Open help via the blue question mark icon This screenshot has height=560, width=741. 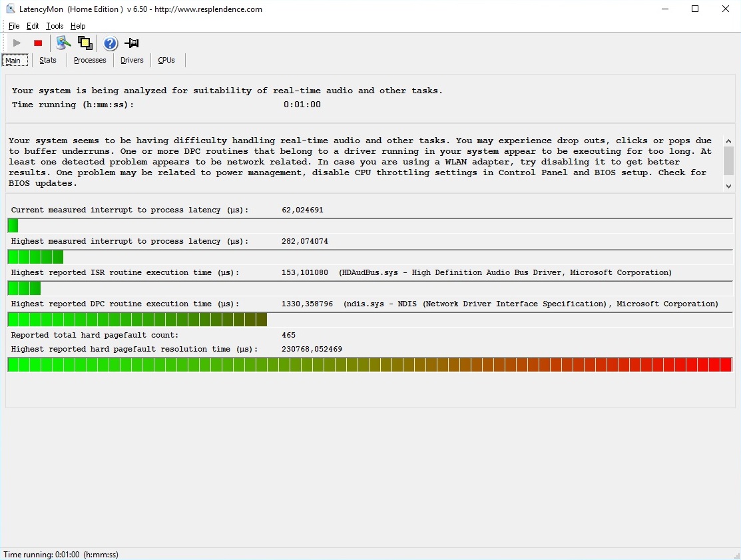pos(110,43)
